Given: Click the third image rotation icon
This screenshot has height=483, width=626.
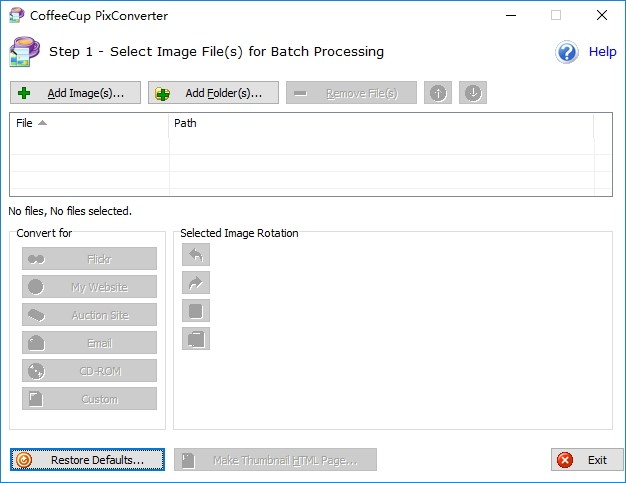Looking at the screenshot, I should click(196, 311).
